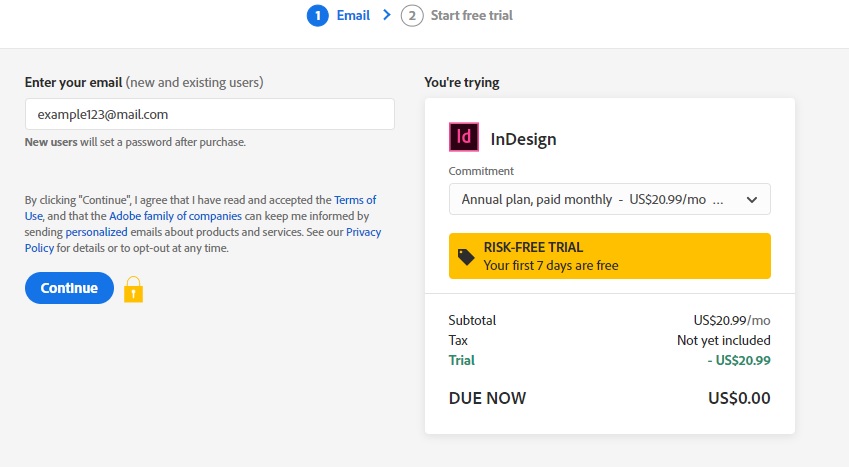Click the DUE NOW 'US$0.00' total
This screenshot has width=849, height=467.
(739, 398)
